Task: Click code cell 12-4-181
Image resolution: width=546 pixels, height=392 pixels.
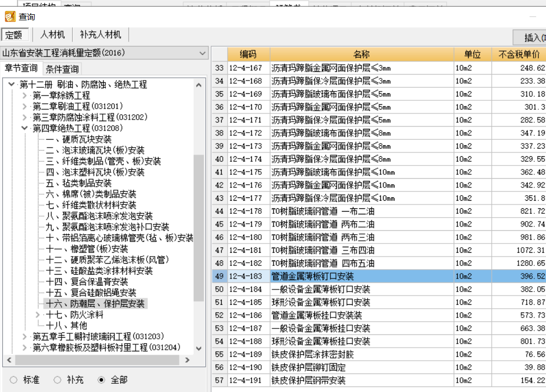Action: 249,250
